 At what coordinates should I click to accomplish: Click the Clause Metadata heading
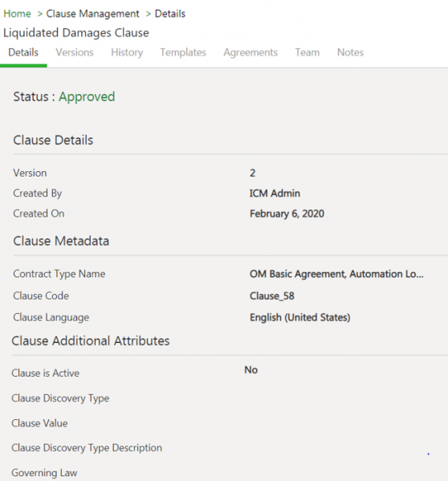61,241
